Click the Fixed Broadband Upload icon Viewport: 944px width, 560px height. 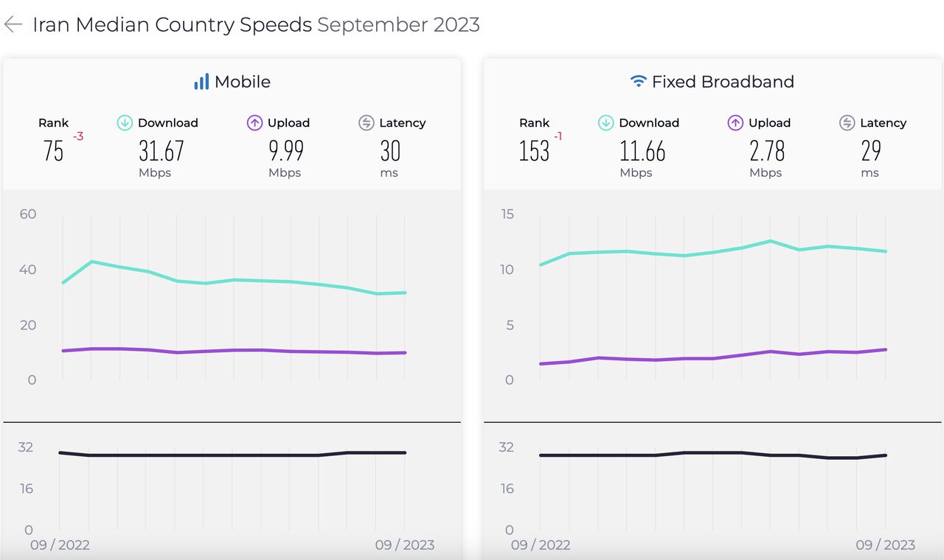(735, 123)
